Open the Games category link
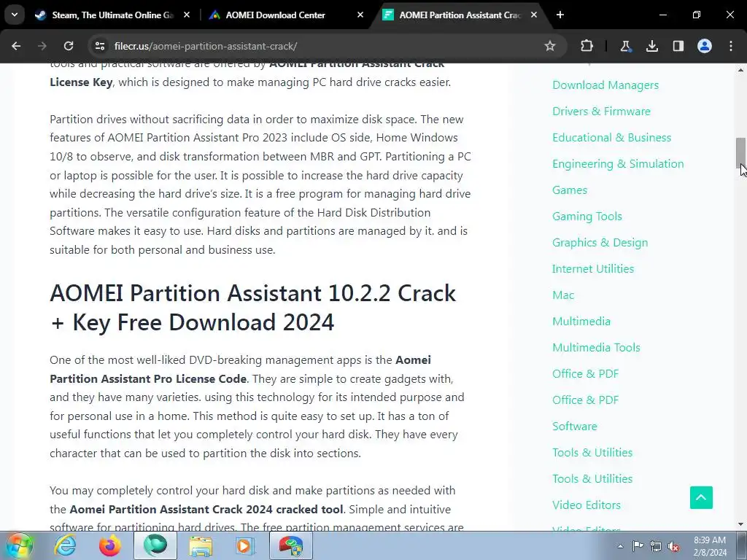Viewport: 747px width, 560px height. (x=570, y=190)
